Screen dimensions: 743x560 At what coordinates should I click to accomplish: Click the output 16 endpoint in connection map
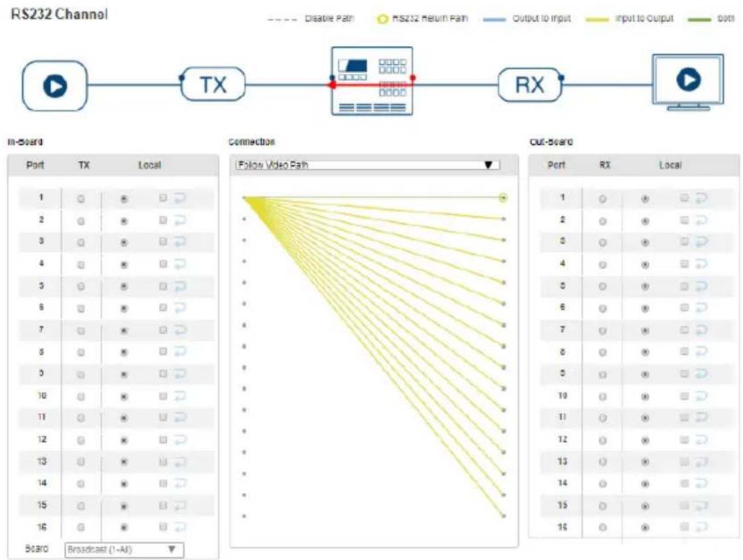tap(504, 516)
